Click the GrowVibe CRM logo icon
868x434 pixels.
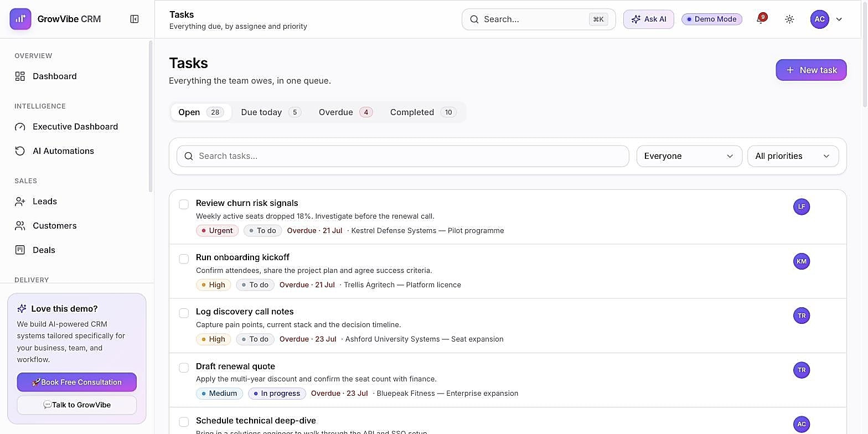[x=20, y=19]
